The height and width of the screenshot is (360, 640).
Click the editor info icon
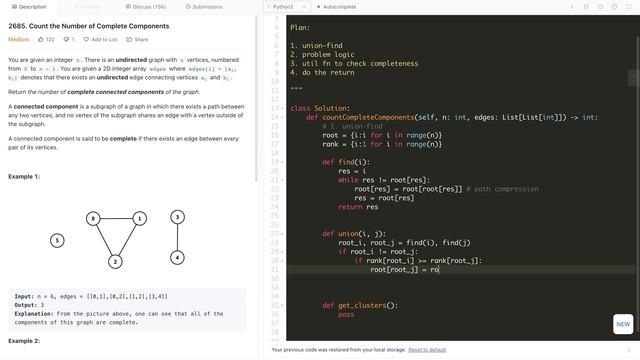click(x=572, y=7)
